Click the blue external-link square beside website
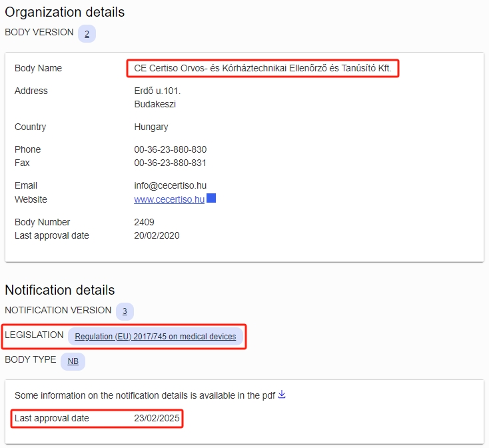Viewport: 489px width, 448px height. [211, 198]
